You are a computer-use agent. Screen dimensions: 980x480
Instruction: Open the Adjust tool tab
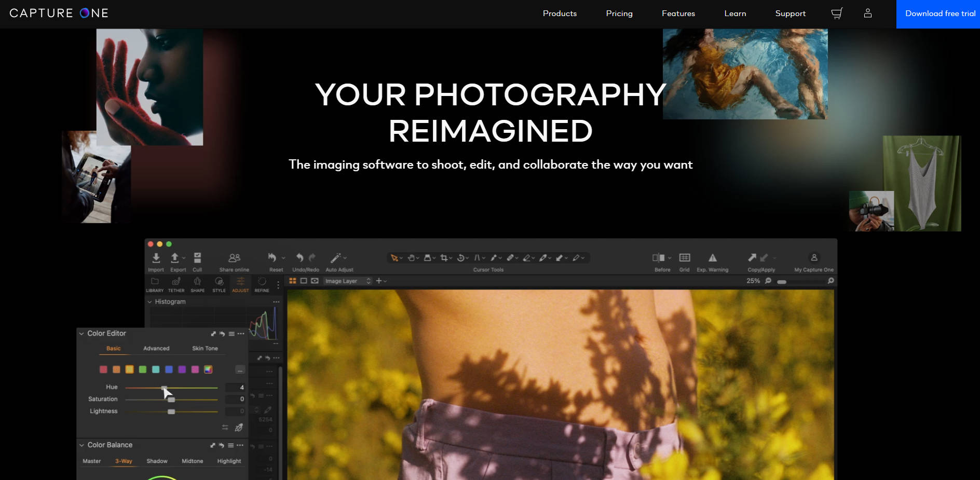(x=240, y=285)
